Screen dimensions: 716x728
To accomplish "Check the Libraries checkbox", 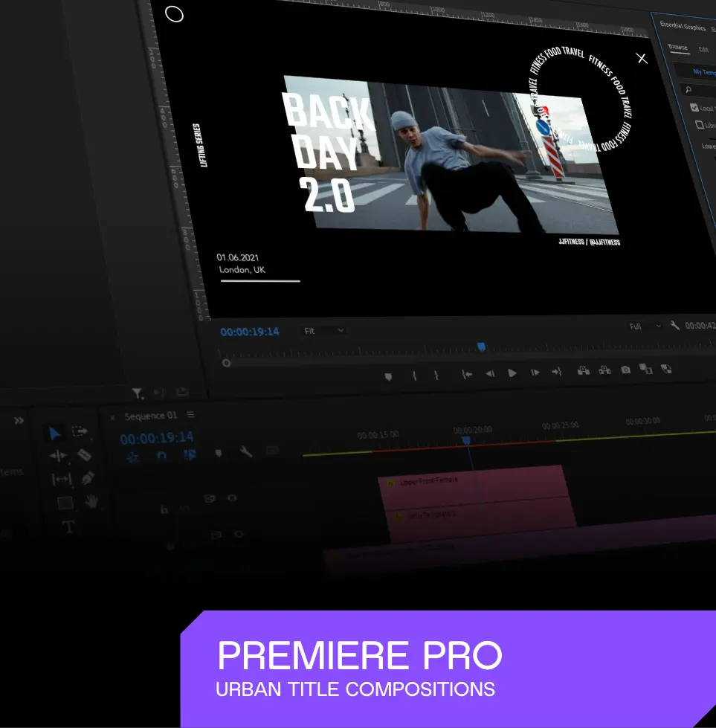I will [700, 124].
